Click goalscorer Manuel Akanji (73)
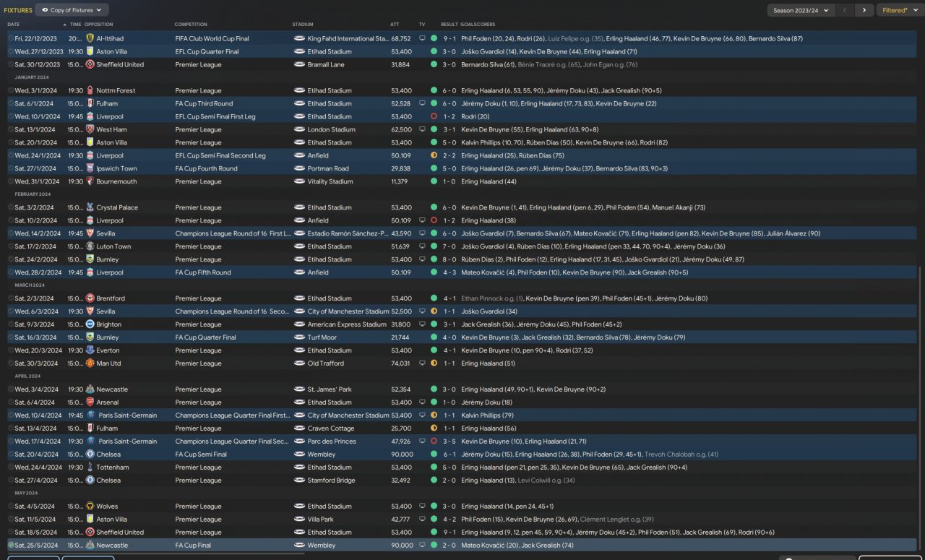This screenshot has width=925, height=560. point(679,207)
